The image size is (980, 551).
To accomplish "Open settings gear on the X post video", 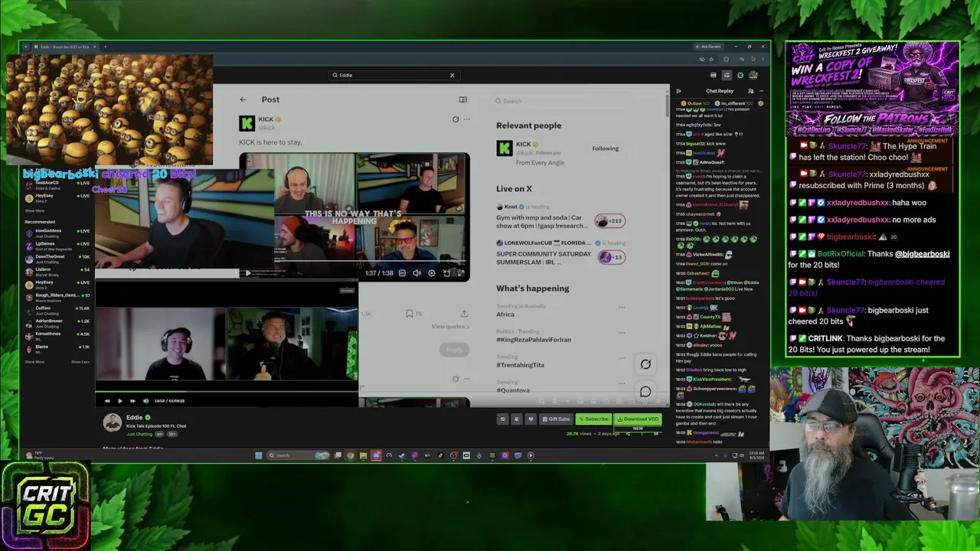I will point(432,273).
